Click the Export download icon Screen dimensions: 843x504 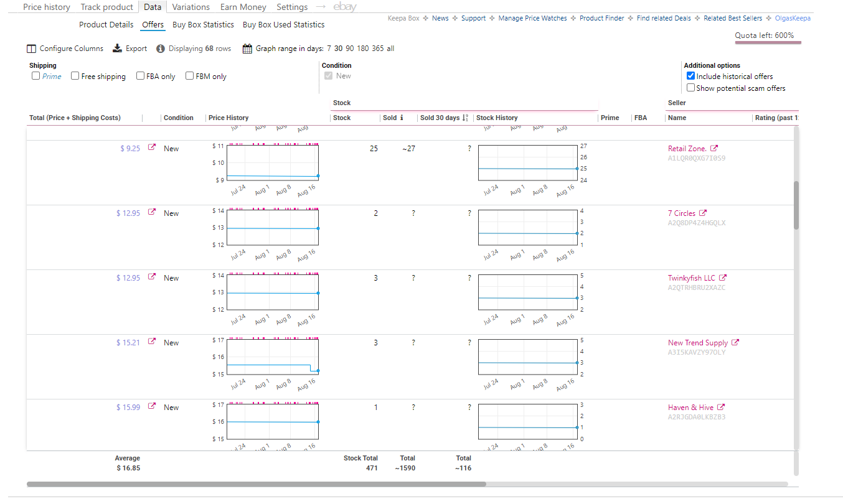117,49
